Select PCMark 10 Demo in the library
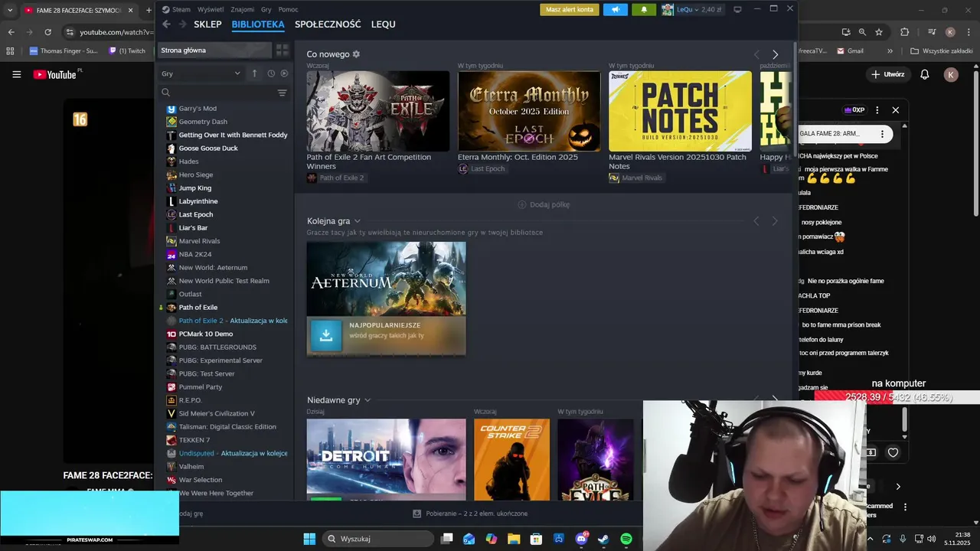The width and height of the screenshot is (980, 551). pyautogui.click(x=206, y=334)
